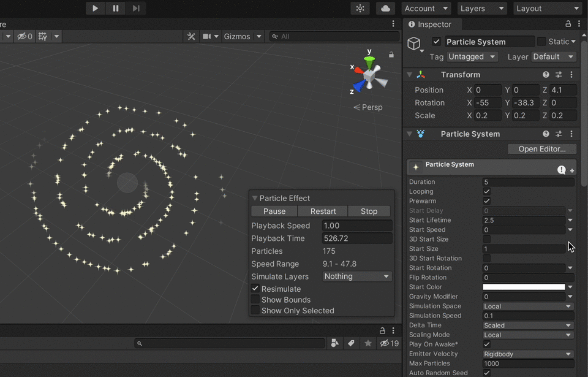
Task: Toggle the 3D Start Rotation checkbox
Action: 487,258
